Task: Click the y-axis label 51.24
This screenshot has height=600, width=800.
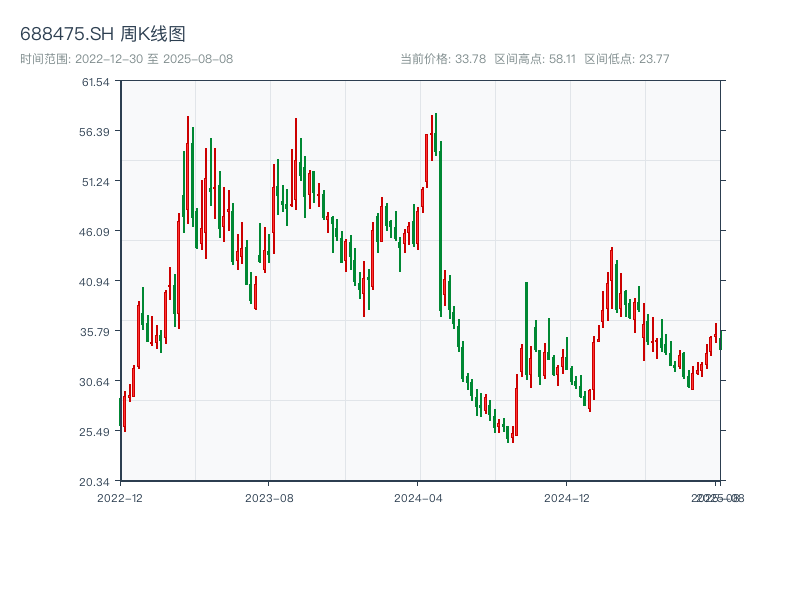Action: (x=95, y=182)
